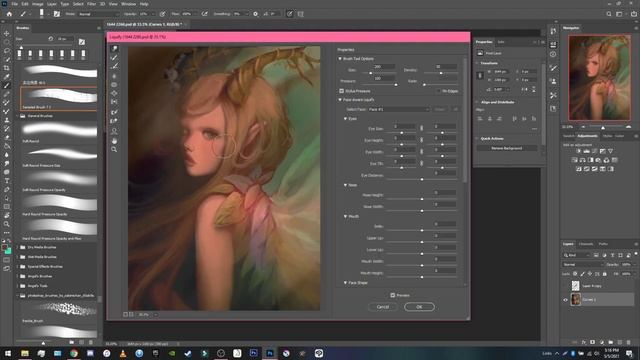Open brush settings panel icon in options bar
The image size is (640, 360).
(57, 14)
